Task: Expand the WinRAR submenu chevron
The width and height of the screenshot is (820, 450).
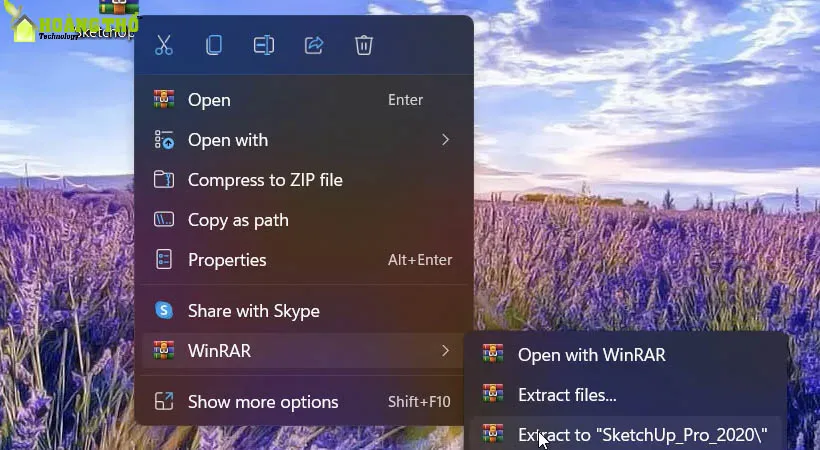Action: [x=445, y=351]
